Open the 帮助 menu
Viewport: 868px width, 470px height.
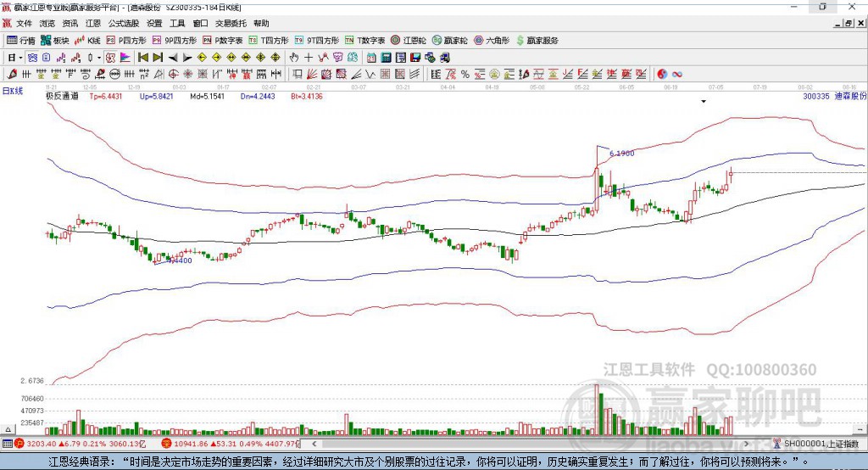click(261, 23)
